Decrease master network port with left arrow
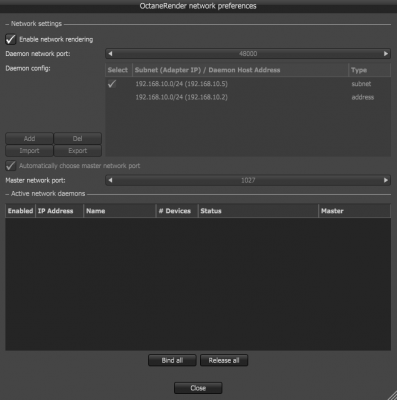 click(110, 180)
